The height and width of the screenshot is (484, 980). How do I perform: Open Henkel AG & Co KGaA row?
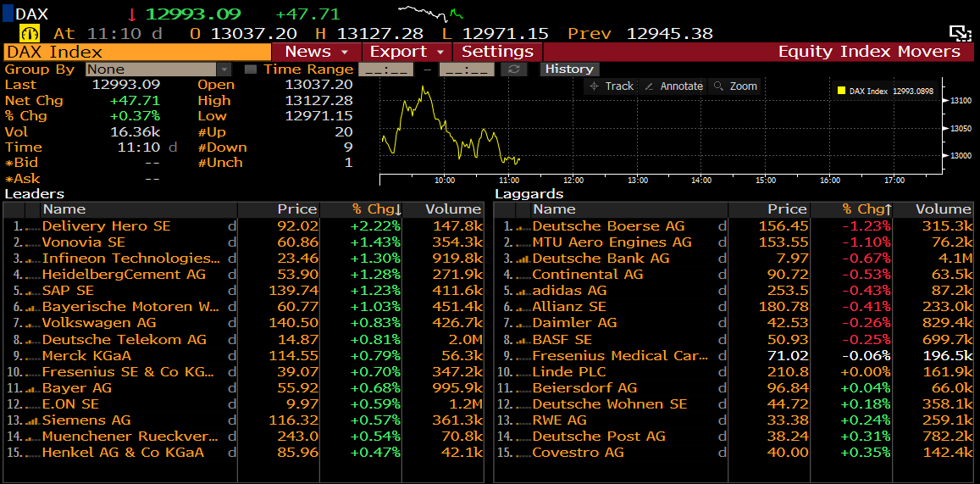tap(244, 453)
